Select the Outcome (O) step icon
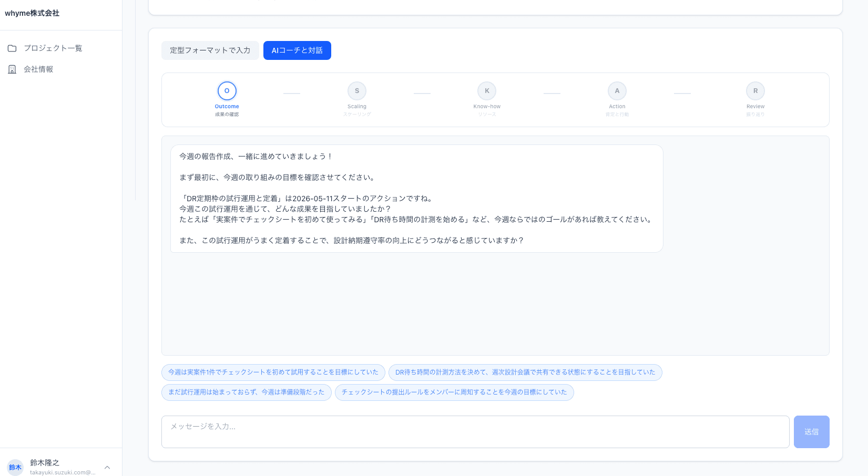868x476 pixels. [x=227, y=90]
